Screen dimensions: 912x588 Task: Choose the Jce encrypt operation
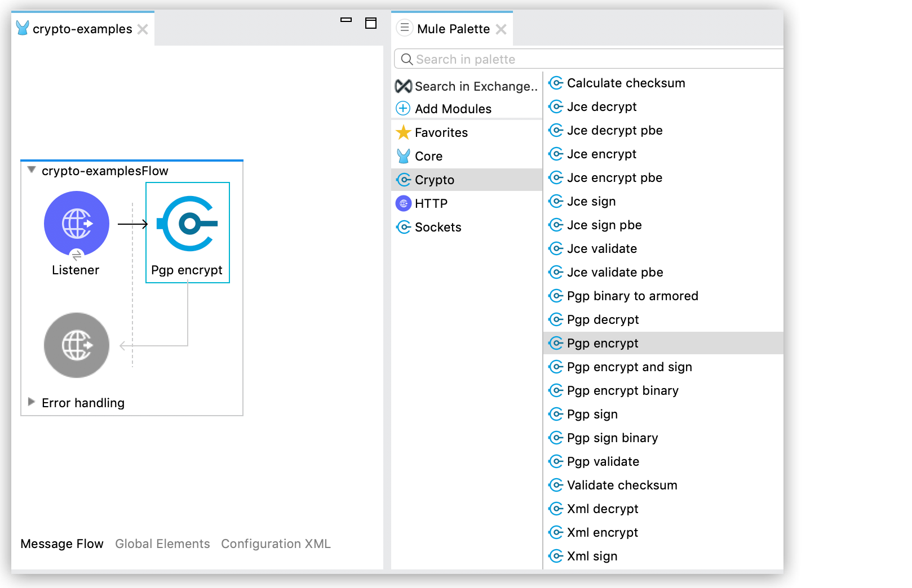tap(600, 154)
